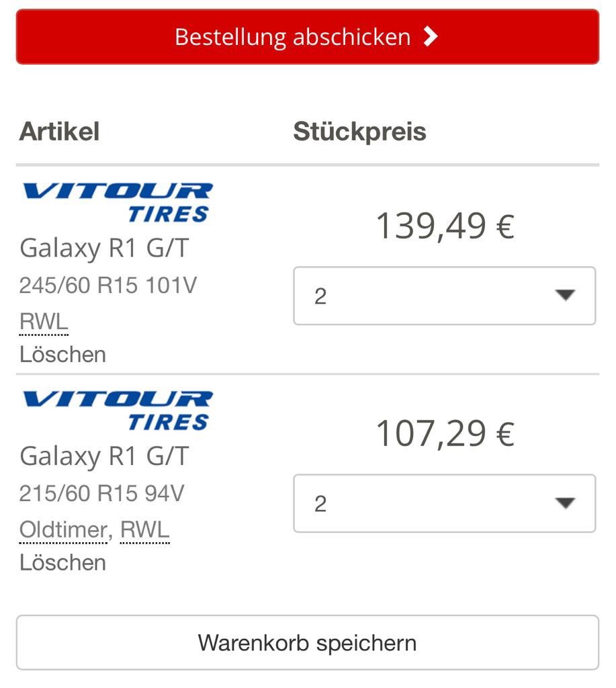Click the Artikel column header
Screen dimensions: 616x688
(59, 131)
